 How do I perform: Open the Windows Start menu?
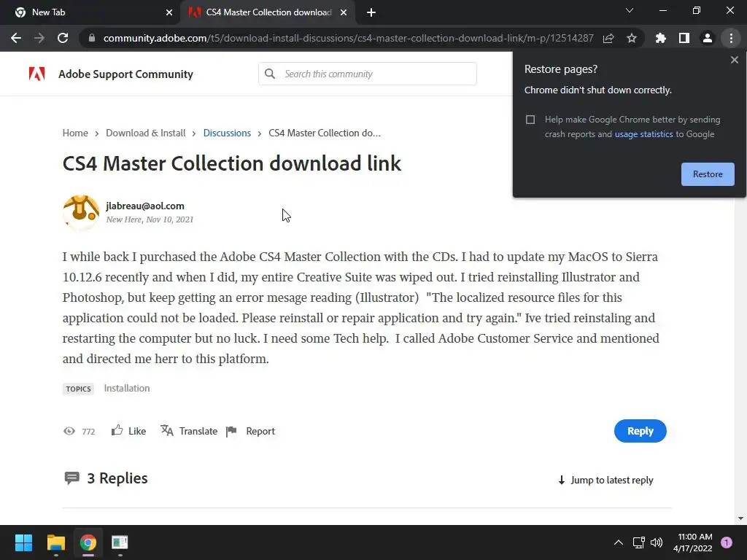point(23,542)
